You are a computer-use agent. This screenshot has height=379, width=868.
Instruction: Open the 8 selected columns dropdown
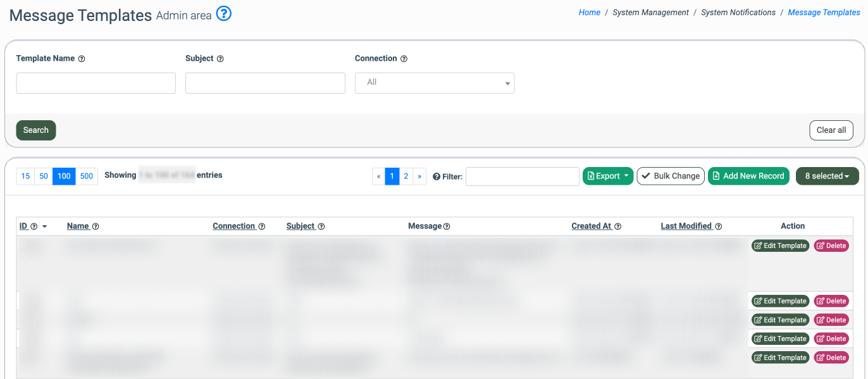[827, 176]
